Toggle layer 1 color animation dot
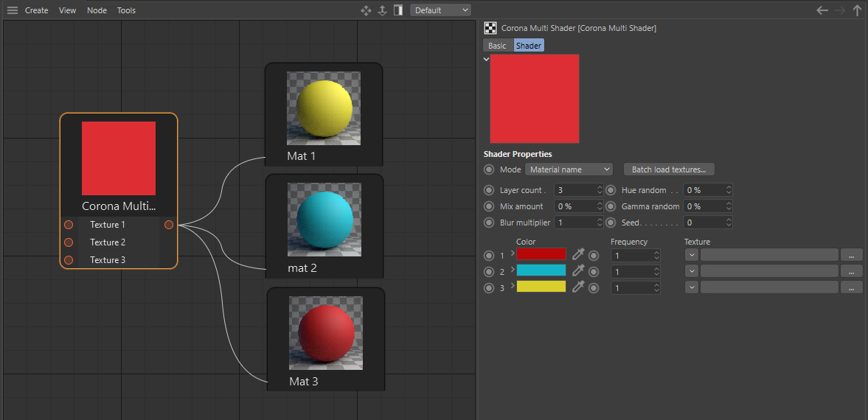Viewport: 868px width, 420px height. (489, 256)
